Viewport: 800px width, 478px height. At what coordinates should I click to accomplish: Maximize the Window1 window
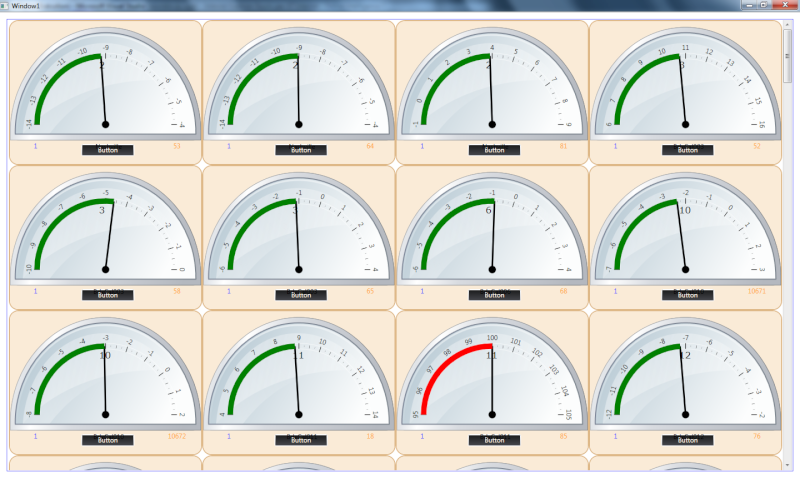764,5
